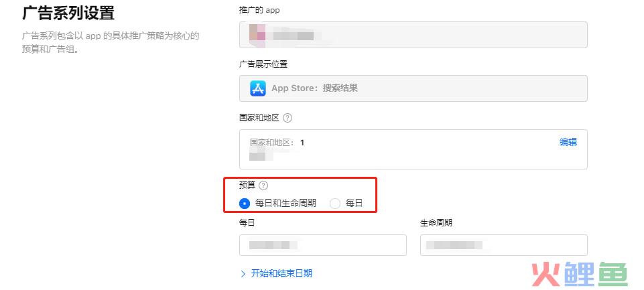This screenshot has width=644, height=290.
Task: Expand the 开始和结束日期 chevron arrow
Action: (243, 274)
